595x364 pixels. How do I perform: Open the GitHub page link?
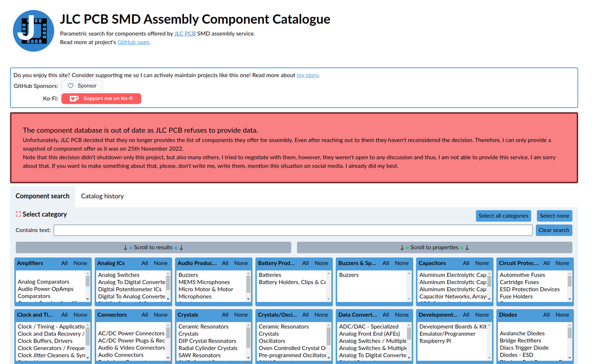coord(133,42)
